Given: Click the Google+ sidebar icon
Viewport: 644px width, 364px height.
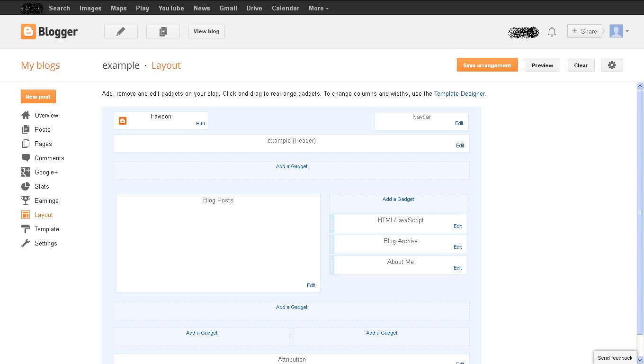Looking at the screenshot, I should click(26, 172).
